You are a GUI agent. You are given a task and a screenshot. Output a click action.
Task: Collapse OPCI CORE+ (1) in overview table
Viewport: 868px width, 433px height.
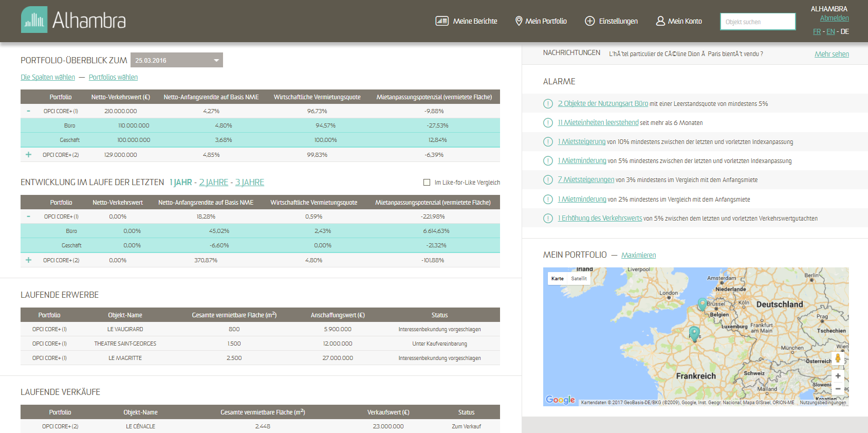28,111
